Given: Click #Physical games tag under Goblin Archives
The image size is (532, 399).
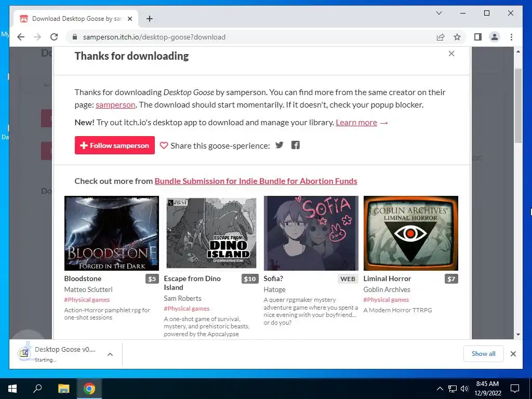Looking at the screenshot, I should click(386, 300).
